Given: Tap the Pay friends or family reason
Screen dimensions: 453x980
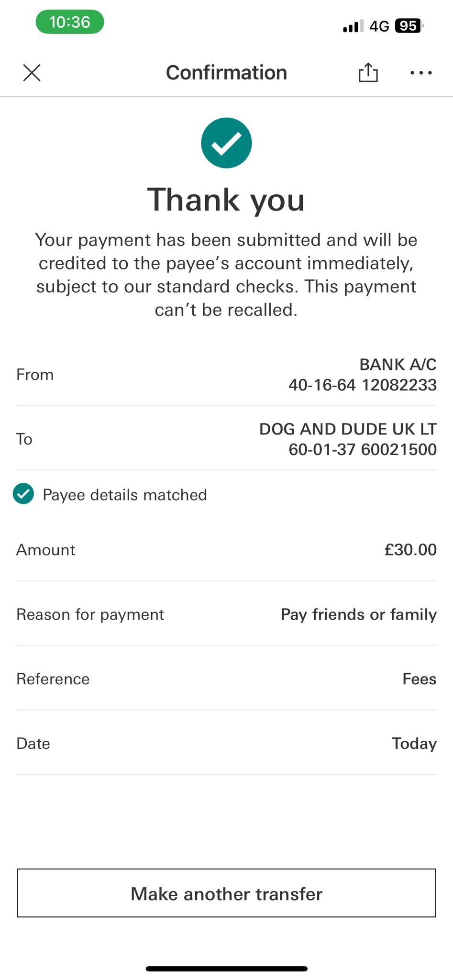Looking at the screenshot, I should point(358,614).
